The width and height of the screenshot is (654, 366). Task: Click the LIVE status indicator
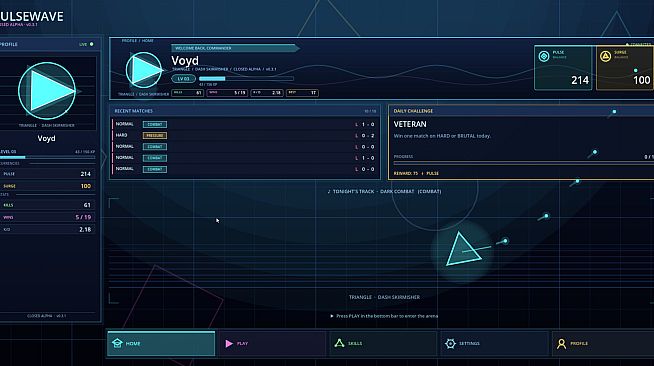[x=86, y=44]
